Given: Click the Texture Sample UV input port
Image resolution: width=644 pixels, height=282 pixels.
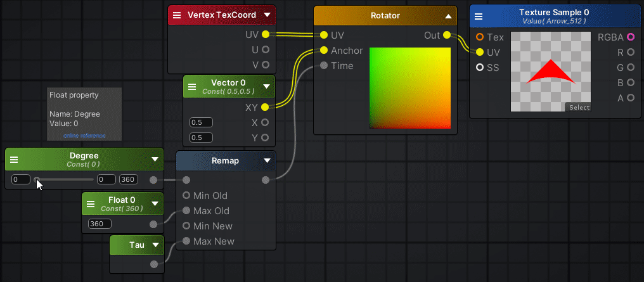Looking at the screenshot, I should (x=480, y=52).
